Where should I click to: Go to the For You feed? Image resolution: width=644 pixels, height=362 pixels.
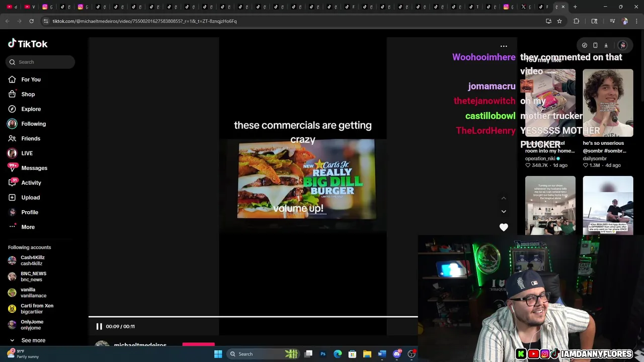click(x=31, y=79)
